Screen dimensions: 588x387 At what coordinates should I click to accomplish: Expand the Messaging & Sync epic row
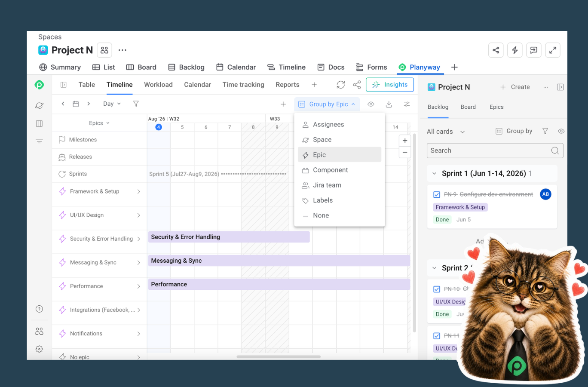pyautogui.click(x=138, y=263)
